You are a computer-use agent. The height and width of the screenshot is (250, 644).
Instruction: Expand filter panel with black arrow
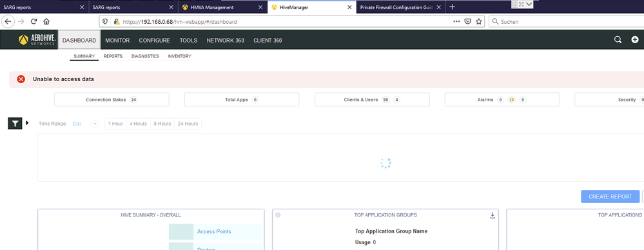tap(27, 122)
